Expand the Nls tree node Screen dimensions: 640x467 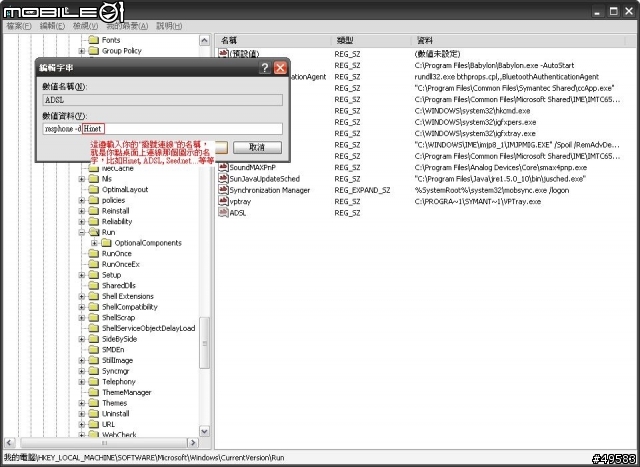(82, 179)
